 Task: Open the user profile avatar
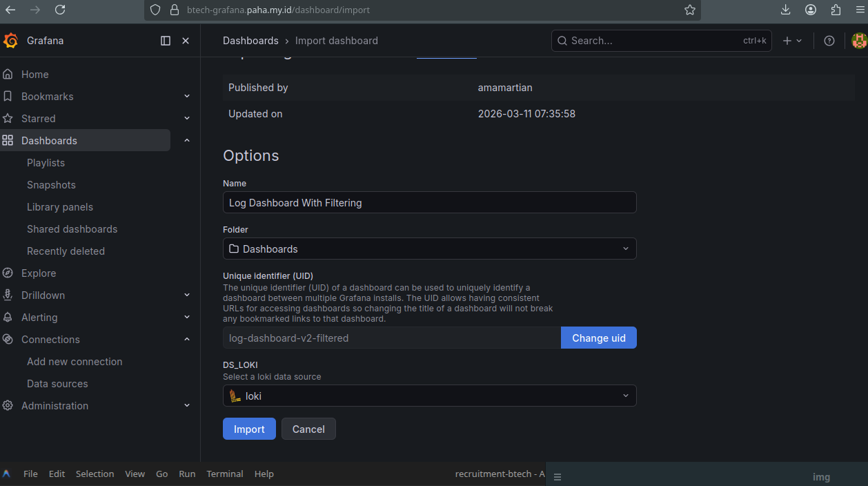859,41
